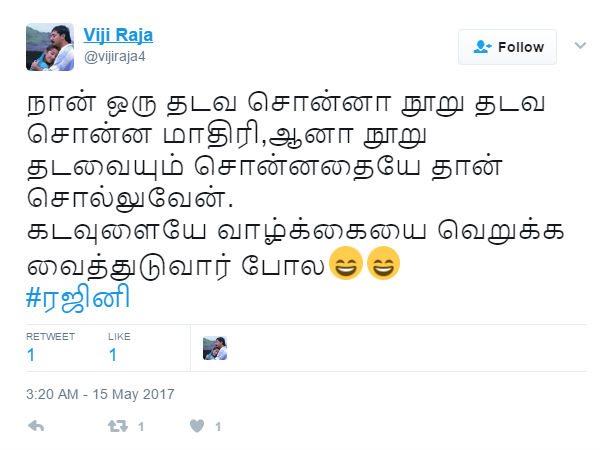Open Viji Raja's profile avatar
Viewport: 600px width, 450px height.
[x=50, y=47]
